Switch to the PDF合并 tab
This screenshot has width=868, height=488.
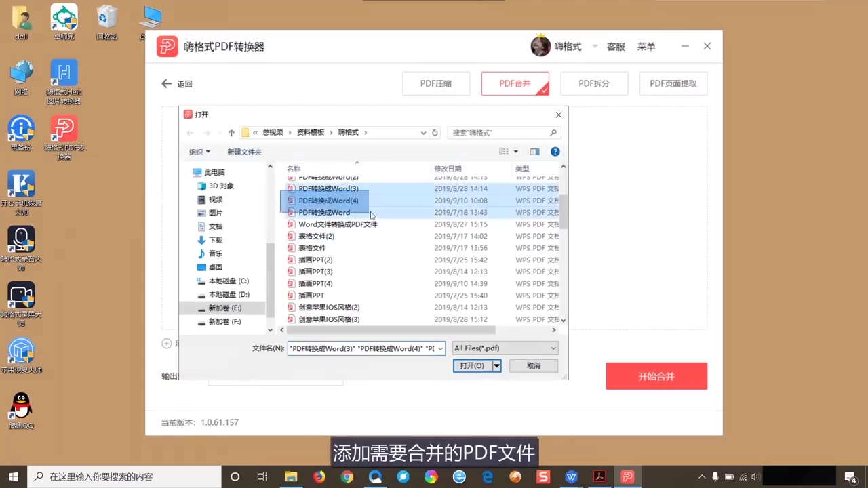coord(515,84)
